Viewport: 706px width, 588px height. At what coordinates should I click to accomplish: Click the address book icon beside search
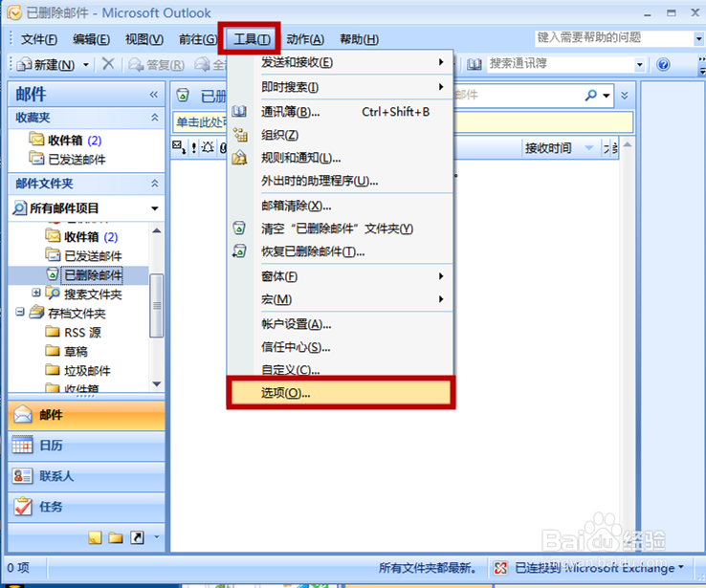474,64
